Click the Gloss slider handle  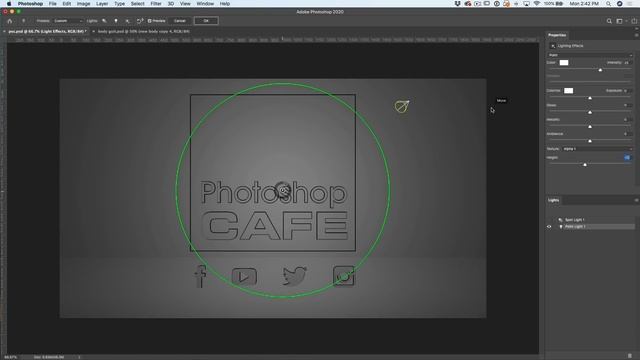[590, 112]
